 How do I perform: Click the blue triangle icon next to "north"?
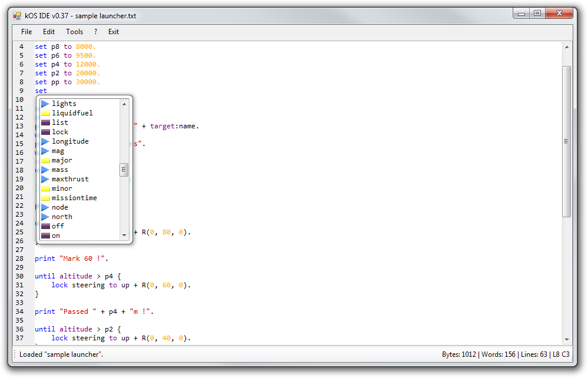46,216
